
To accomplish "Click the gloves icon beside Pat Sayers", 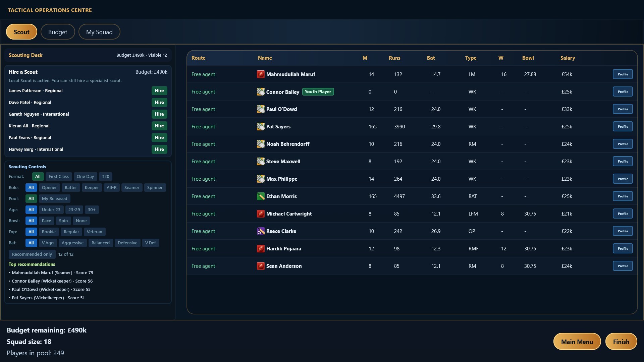I will (261, 127).
